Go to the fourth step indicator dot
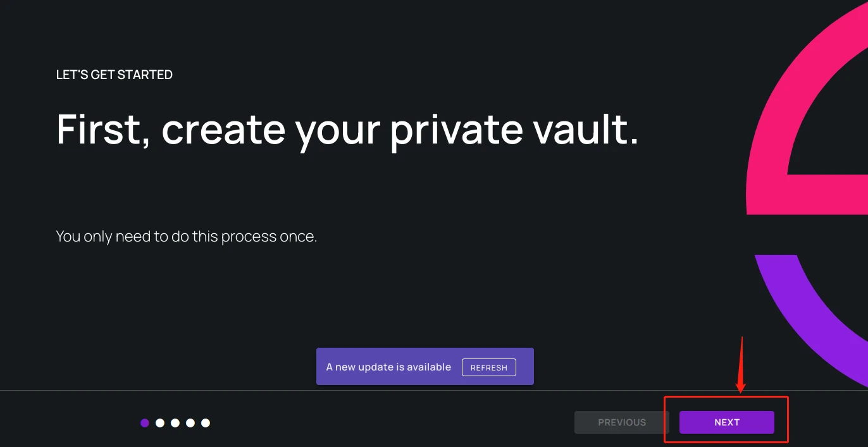868x447 pixels. coord(190,423)
